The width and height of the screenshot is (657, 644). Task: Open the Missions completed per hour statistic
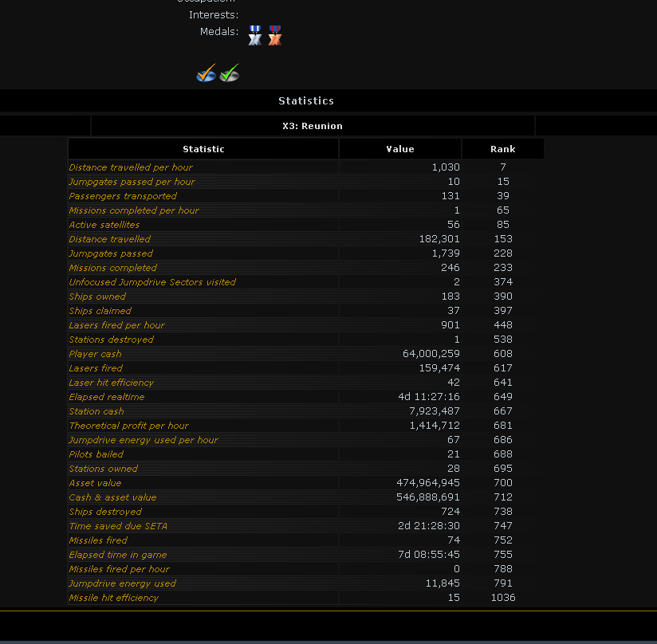134,210
